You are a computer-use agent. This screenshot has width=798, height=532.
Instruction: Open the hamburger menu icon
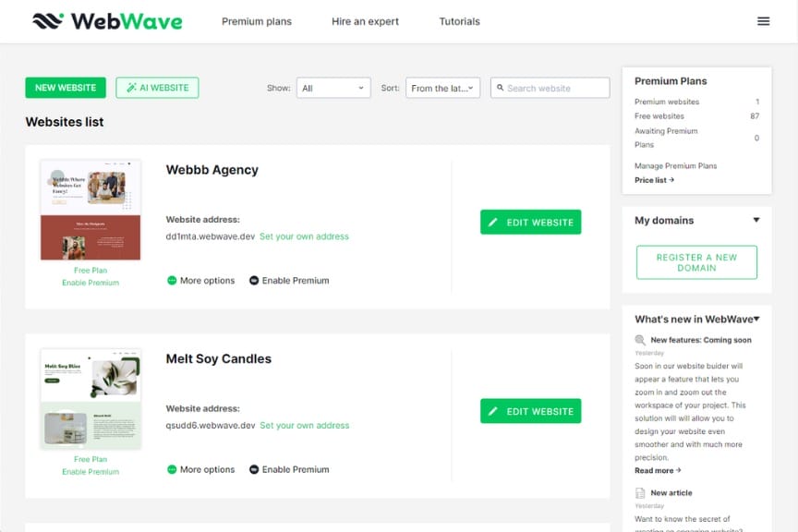pos(763,21)
